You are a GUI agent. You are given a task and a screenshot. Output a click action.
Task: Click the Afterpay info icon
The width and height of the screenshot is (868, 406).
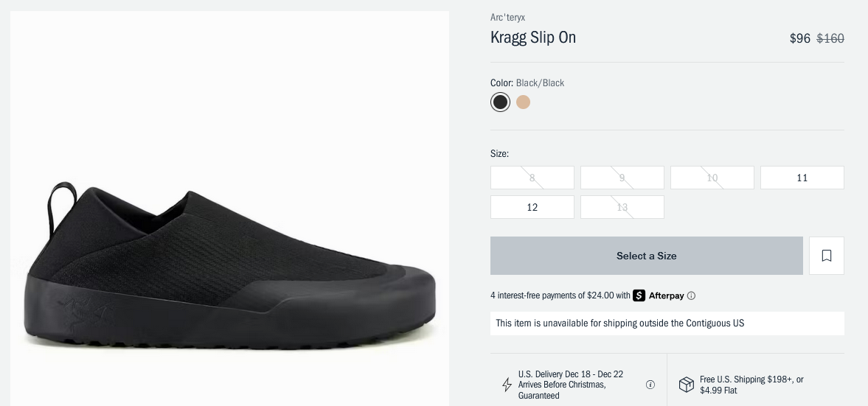(691, 295)
